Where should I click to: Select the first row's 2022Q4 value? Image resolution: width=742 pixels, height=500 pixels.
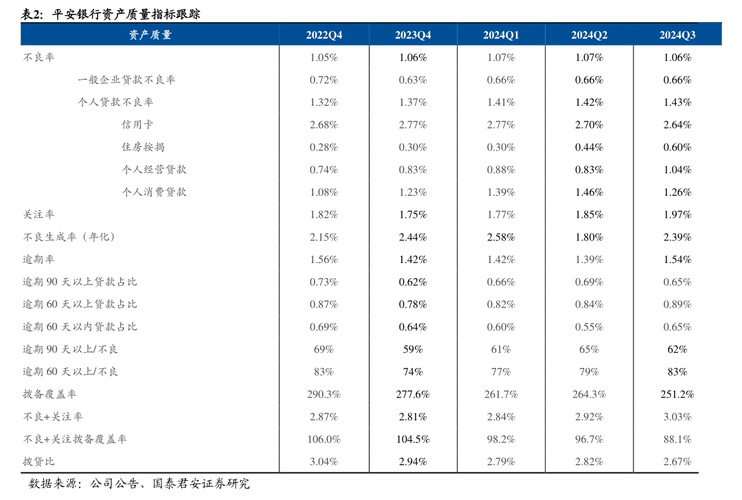(x=324, y=59)
